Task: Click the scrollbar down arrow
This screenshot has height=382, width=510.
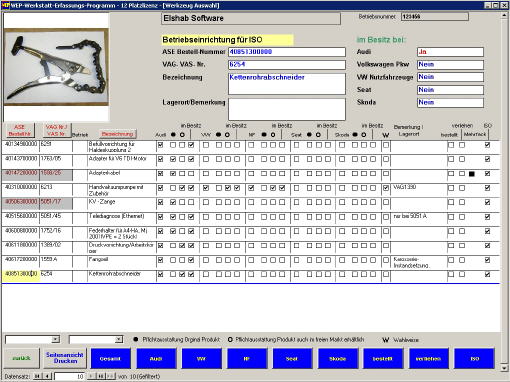Action: pos(504,368)
